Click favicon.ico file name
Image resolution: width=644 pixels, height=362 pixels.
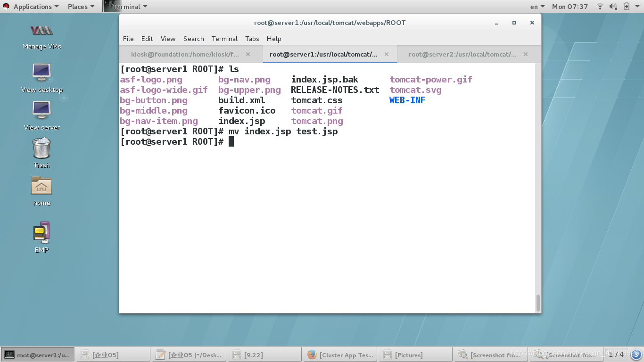click(x=247, y=111)
